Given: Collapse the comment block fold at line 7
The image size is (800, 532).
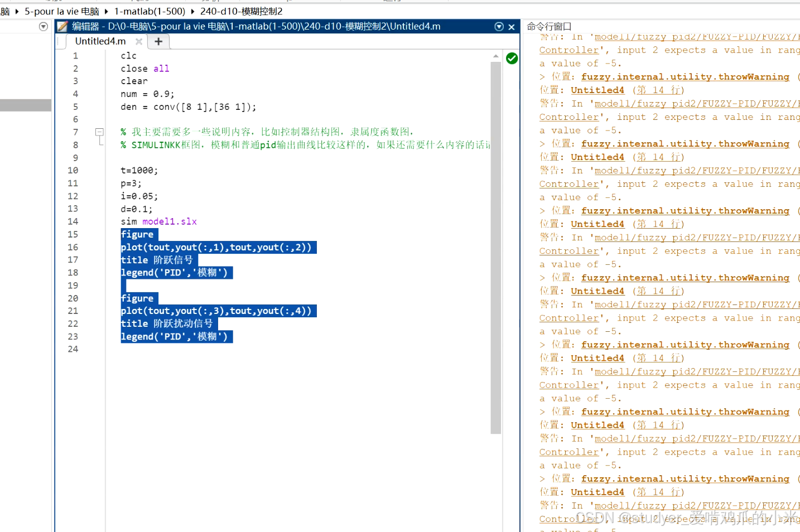Looking at the screenshot, I should 99,132.
